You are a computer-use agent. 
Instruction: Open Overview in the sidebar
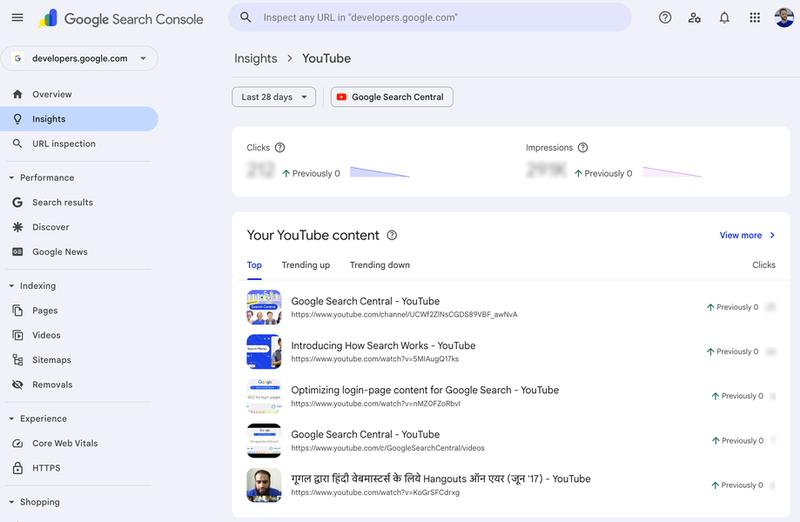coord(79,94)
